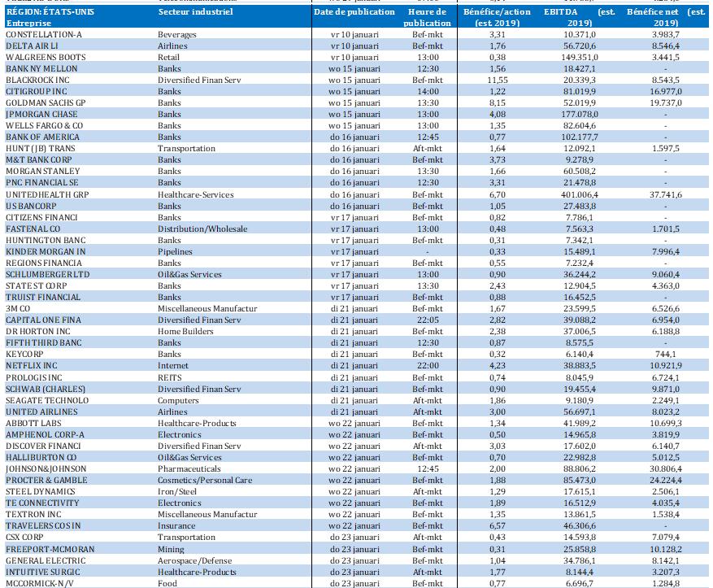The image size is (713, 588).
Task: Click EBITDA value 401.006,4 for UnitedHealth
Action: (x=580, y=194)
